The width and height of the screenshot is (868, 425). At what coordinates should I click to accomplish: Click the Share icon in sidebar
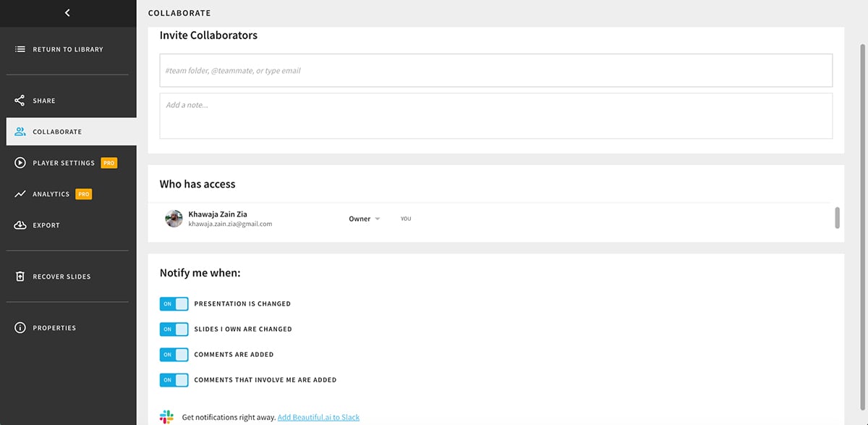click(20, 101)
